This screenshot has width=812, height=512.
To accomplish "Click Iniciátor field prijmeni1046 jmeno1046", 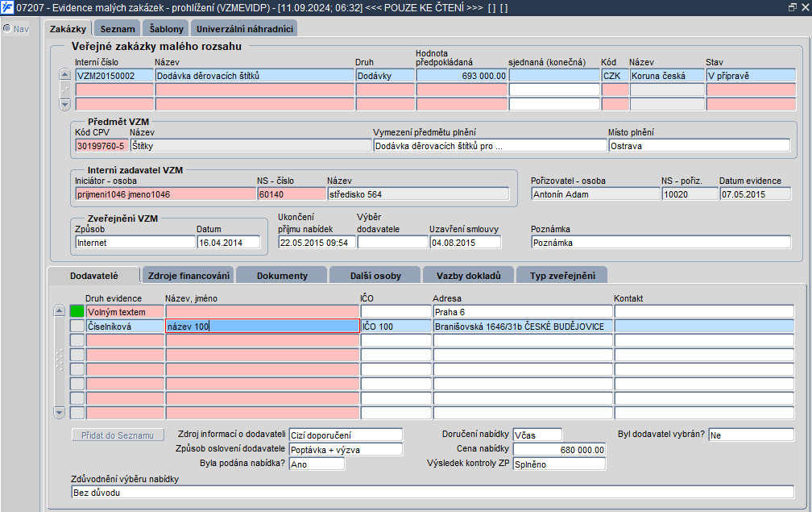I will (x=166, y=194).
